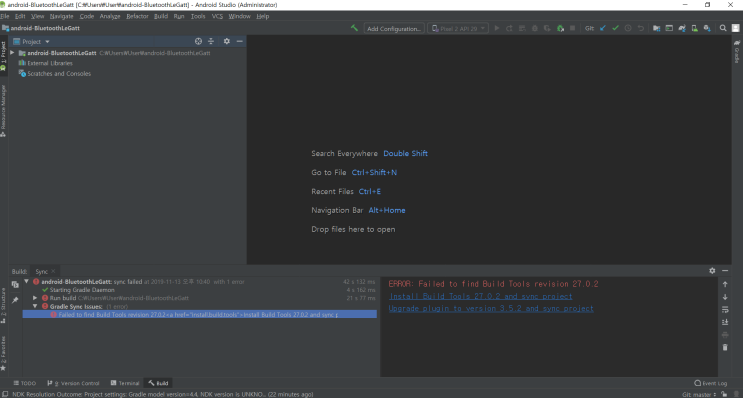Screen dimensions: 743x398
Task: Open the Favorites side tab
Action: tap(3, 353)
